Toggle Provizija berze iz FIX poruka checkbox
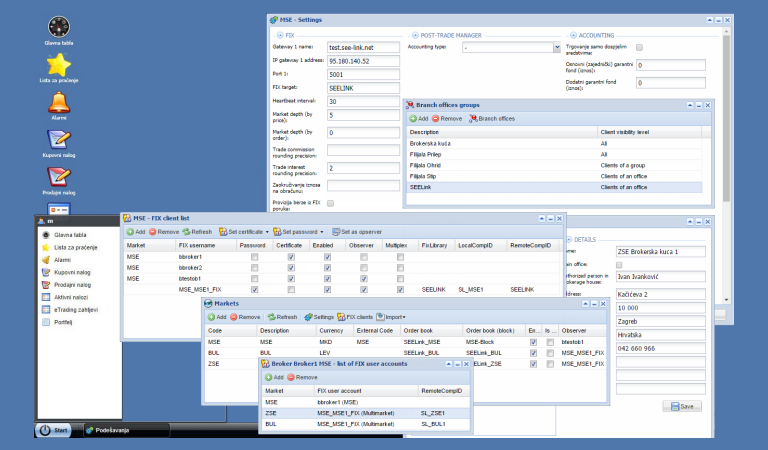The height and width of the screenshot is (450, 768). (x=331, y=203)
